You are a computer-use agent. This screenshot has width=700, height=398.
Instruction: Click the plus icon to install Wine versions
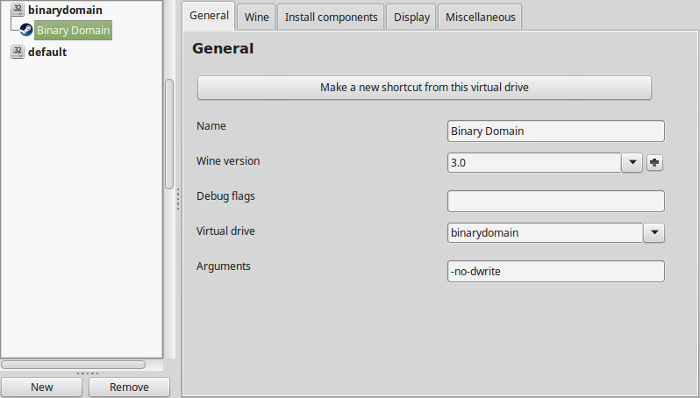654,162
